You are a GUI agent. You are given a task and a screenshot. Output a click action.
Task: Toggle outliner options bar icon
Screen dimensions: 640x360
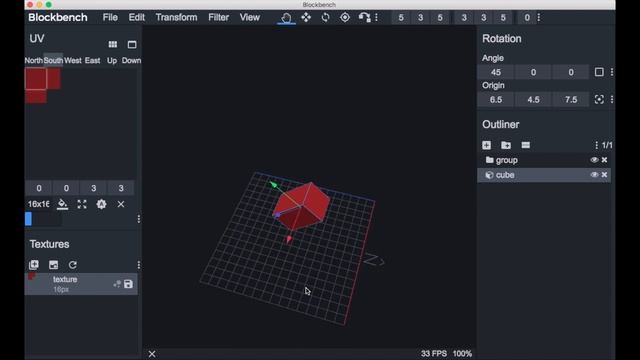(x=525, y=145)
